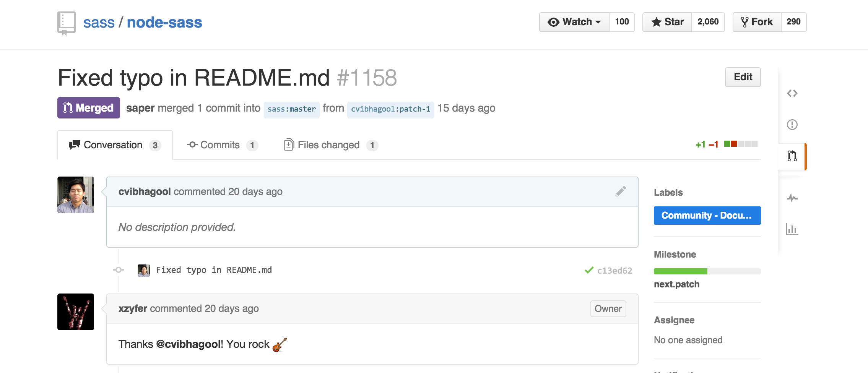Select the Pull requests sidebar icon
868x373 pixels.
(x=792, y=156)
